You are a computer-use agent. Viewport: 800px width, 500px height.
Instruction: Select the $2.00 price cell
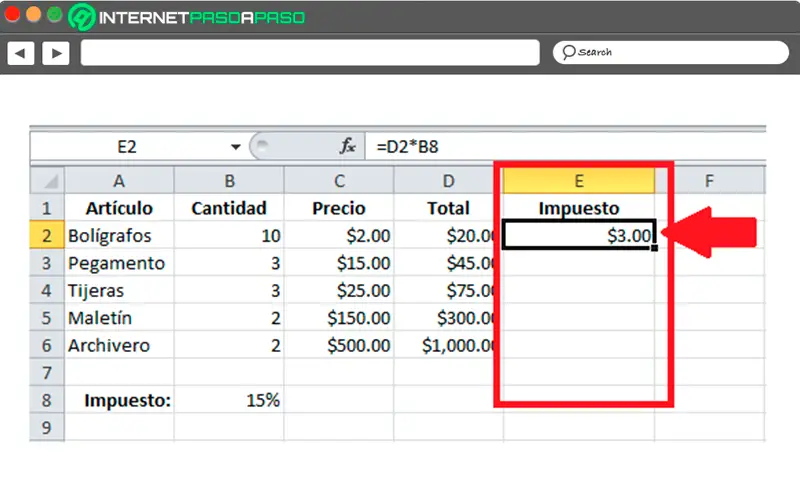point(339,235)
